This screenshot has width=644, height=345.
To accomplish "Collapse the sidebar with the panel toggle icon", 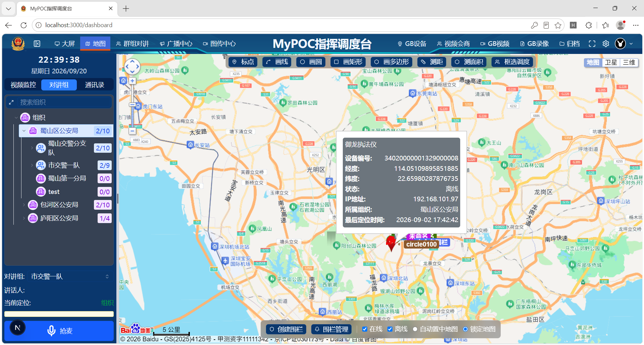I will click(37, 44).
